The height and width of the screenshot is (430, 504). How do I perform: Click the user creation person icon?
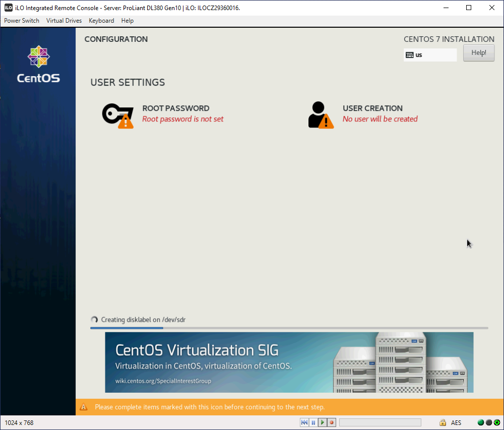[321, 115]
